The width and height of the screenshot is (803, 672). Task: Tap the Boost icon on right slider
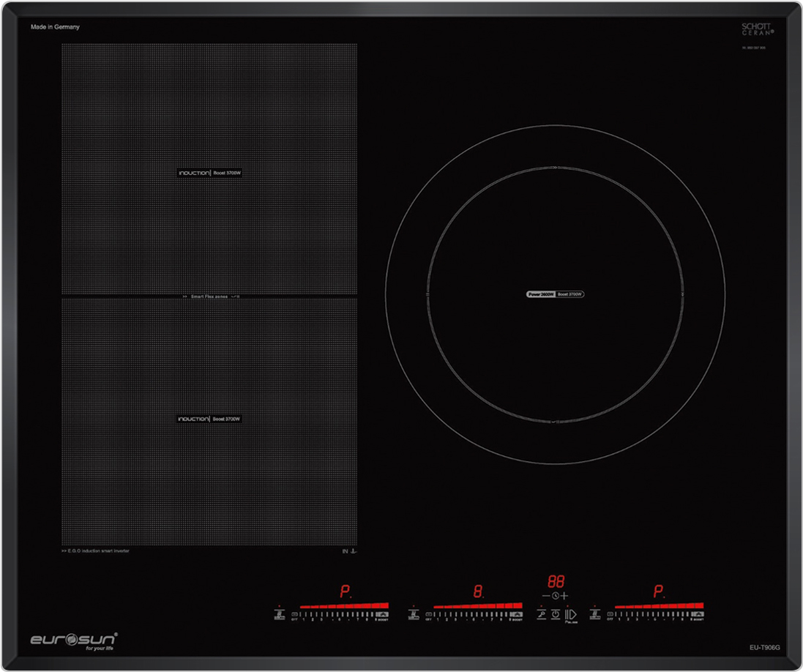coord(697,615)
